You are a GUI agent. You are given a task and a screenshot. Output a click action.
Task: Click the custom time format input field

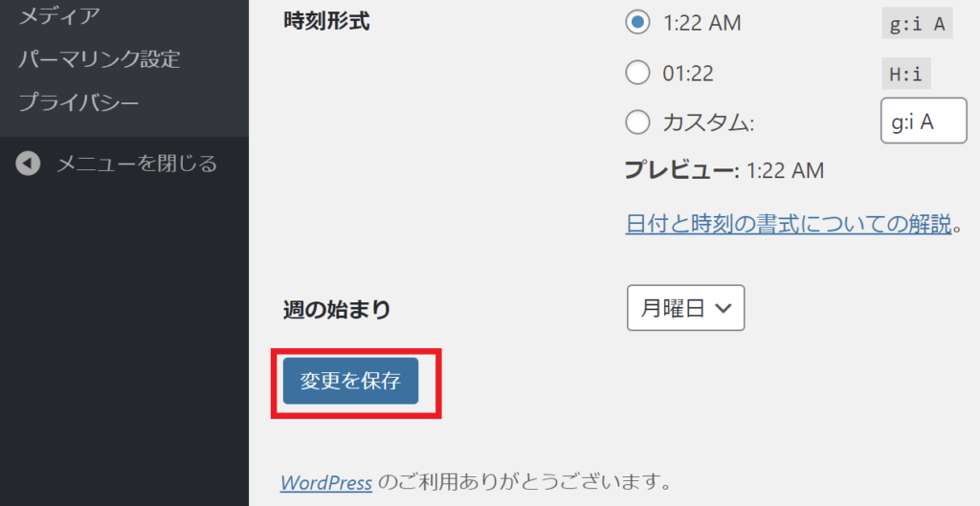coord(924,121)
